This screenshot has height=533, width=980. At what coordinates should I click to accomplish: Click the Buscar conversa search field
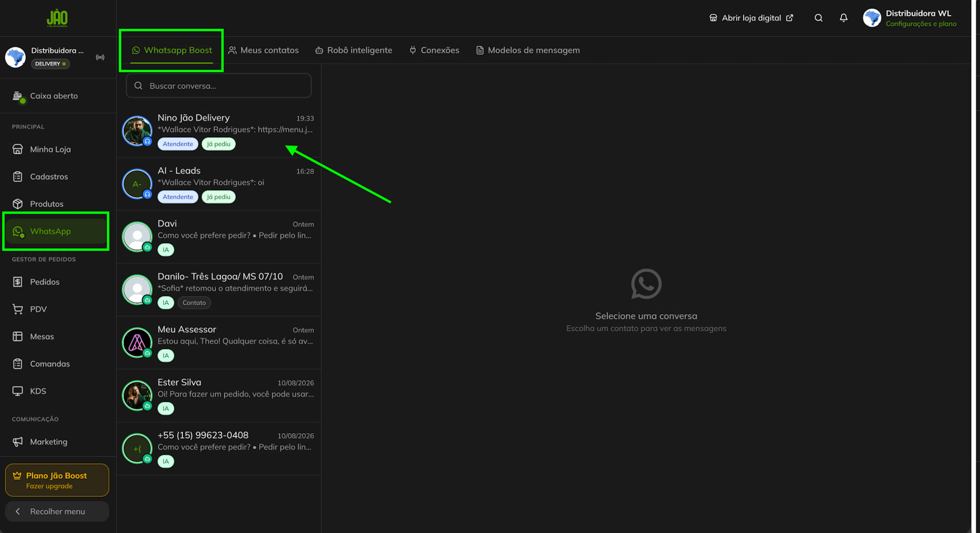point(219,85)
